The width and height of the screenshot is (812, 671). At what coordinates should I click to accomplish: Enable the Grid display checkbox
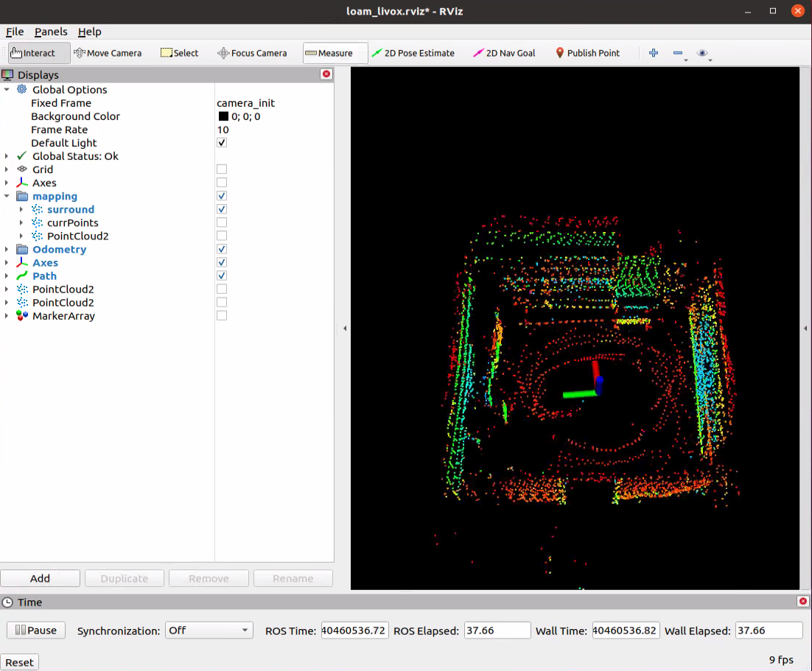tap(222, 169)
